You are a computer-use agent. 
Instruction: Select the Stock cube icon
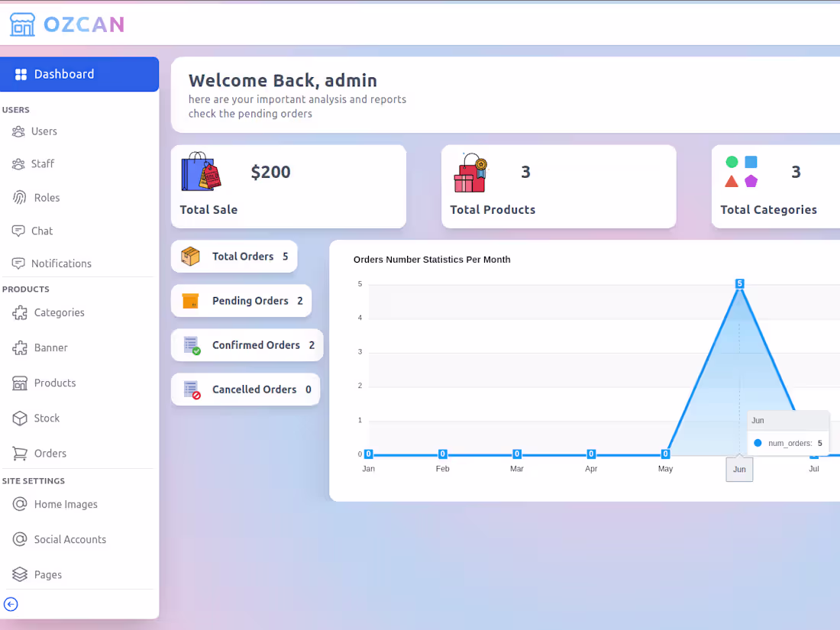(19, 418)
